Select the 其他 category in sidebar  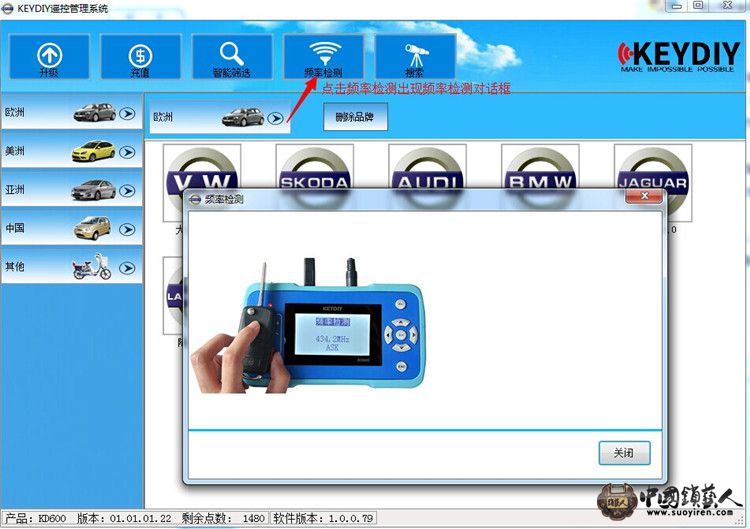pos(72,267)
